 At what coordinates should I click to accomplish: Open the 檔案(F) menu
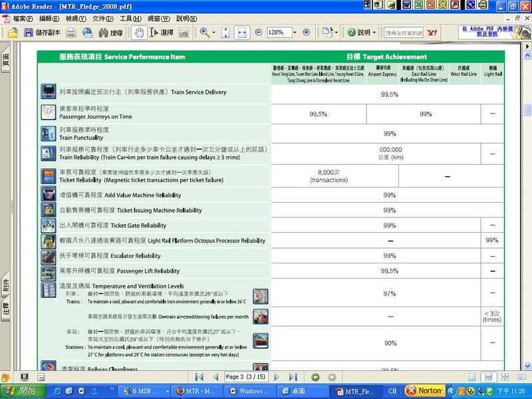(23, 19)
